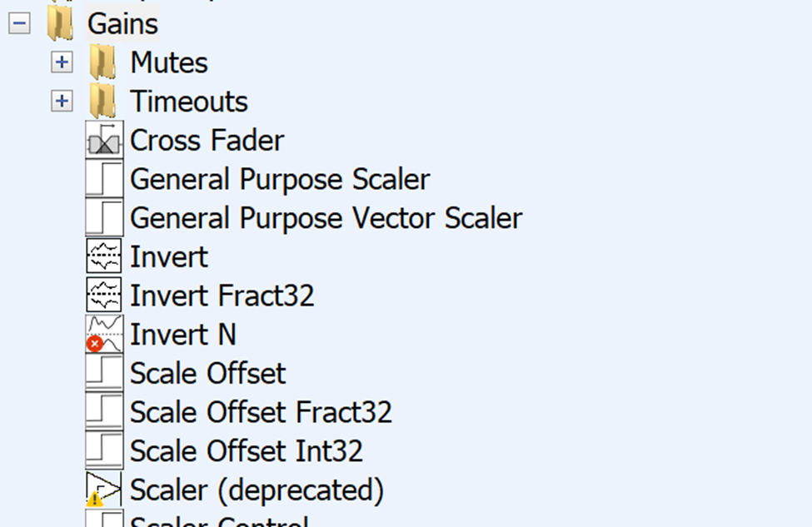Image resolution: width=812 pixels, height=527 pixels.
Task: Click the Invert Fract32 module icon
Action: tap(104, 295)
